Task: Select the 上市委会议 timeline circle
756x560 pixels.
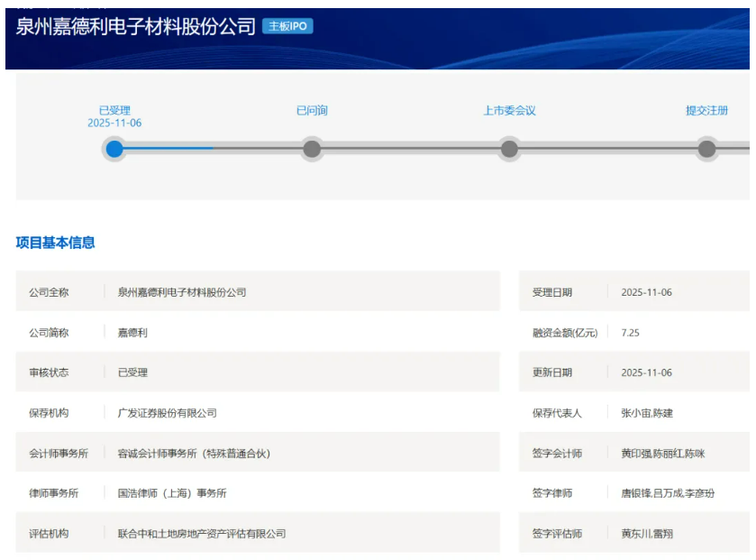Action: click(509, 149)
